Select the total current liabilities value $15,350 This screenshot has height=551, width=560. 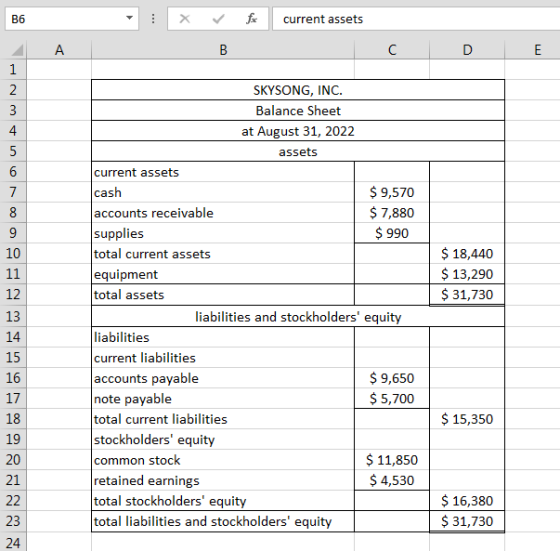click(467, 419)
